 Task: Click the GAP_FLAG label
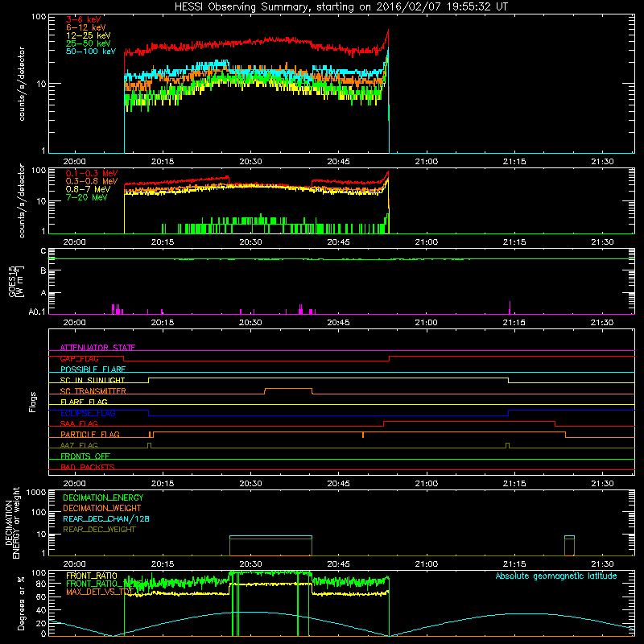coord(80,358)
